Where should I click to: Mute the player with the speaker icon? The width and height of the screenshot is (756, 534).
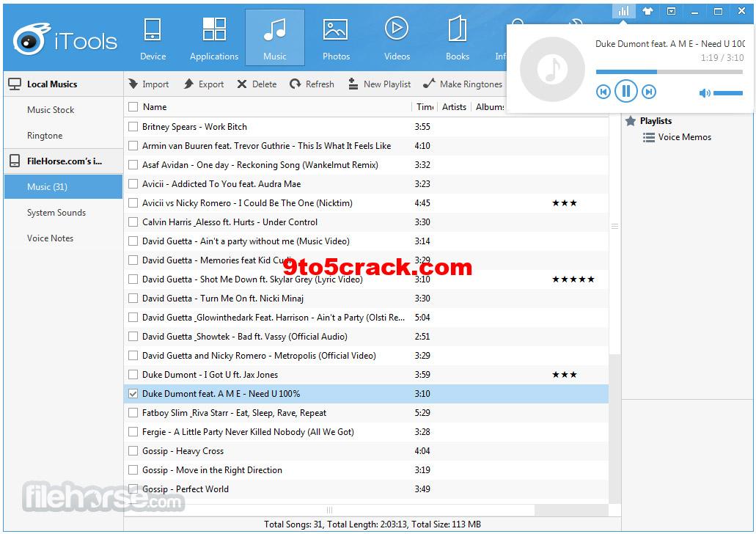[x=705, y=92]
